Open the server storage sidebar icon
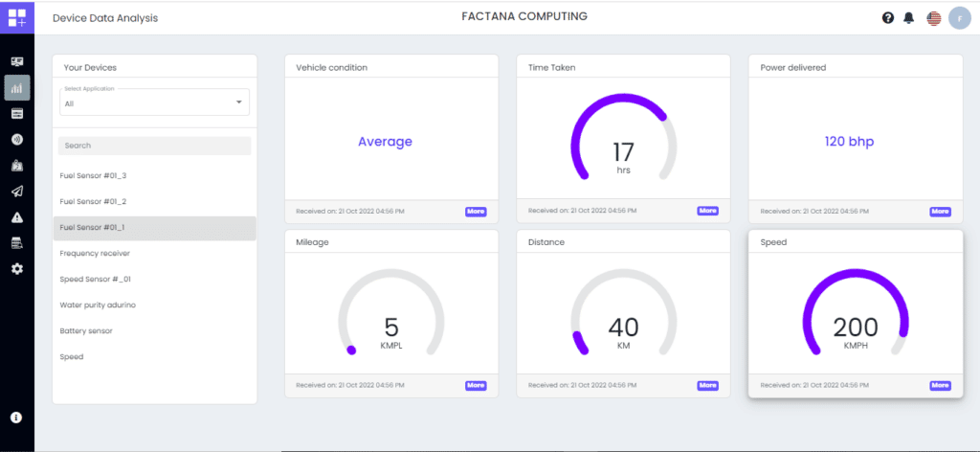This screenshot has height=452, width=980. (17, 243)
